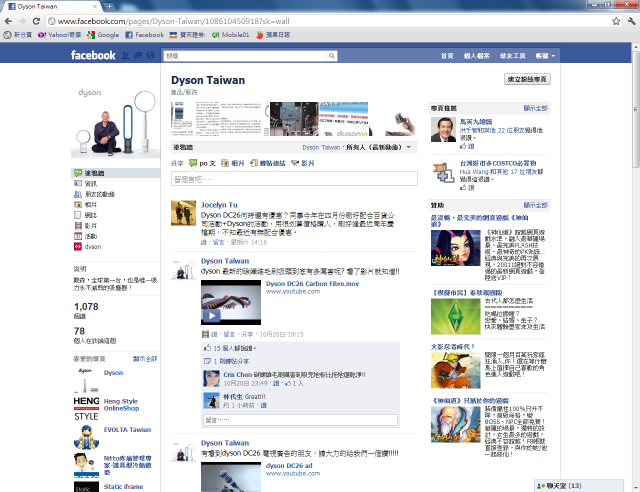Choose link share option icon
Screen dimensions: 640x492
click(253, 163)
